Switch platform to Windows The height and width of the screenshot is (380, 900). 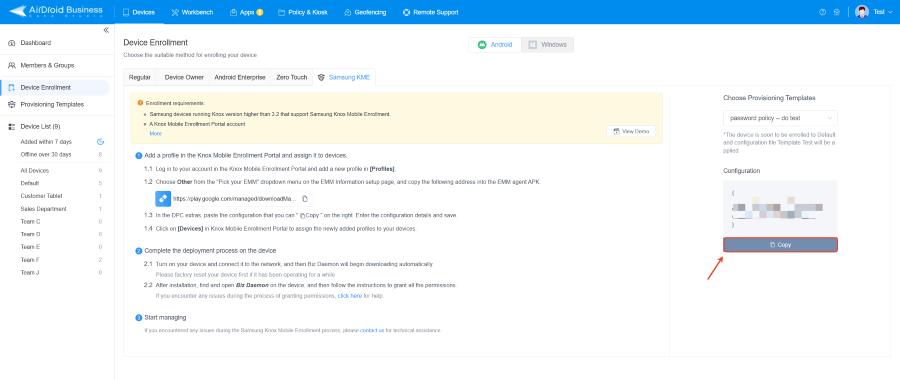pos(548,45)
